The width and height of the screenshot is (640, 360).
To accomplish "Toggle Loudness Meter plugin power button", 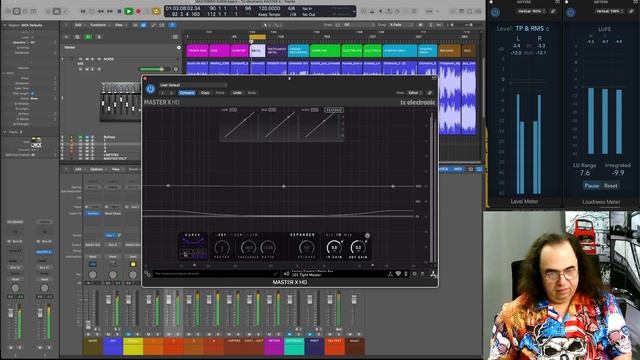I will click(x=571, y=12).
